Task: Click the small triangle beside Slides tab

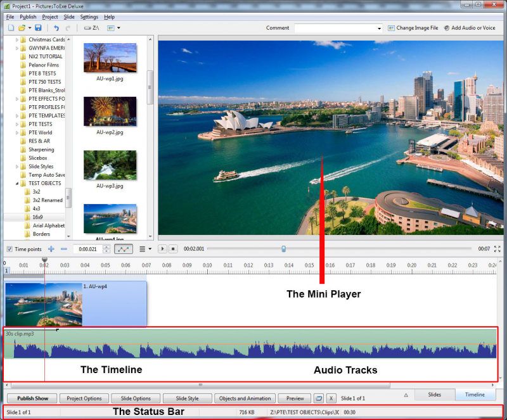Action: pyautogui.click(x=406, y=395)
